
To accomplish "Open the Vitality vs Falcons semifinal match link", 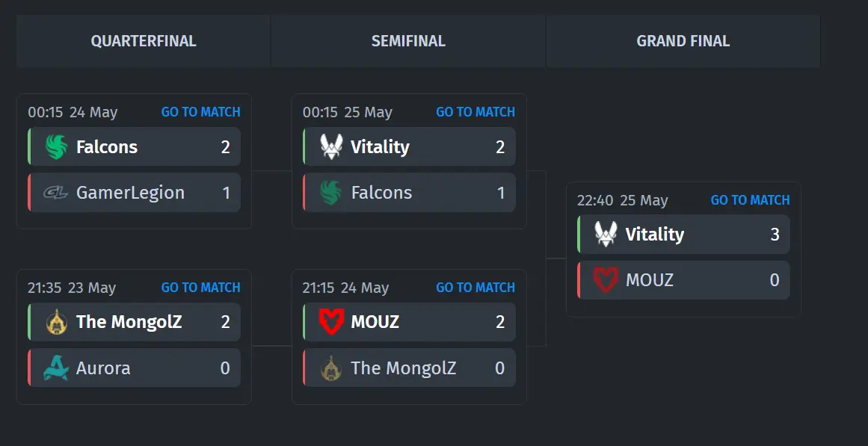I will (475, 112).
